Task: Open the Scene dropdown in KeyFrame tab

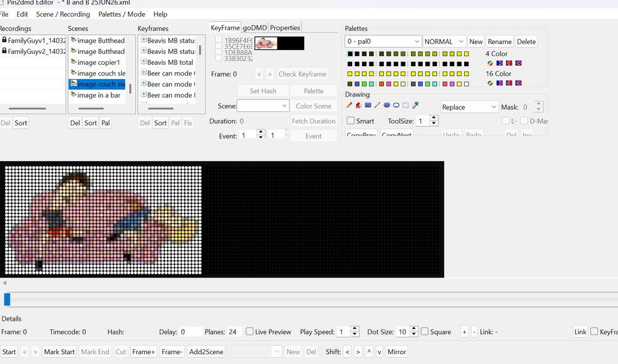Action: point(263,106)
